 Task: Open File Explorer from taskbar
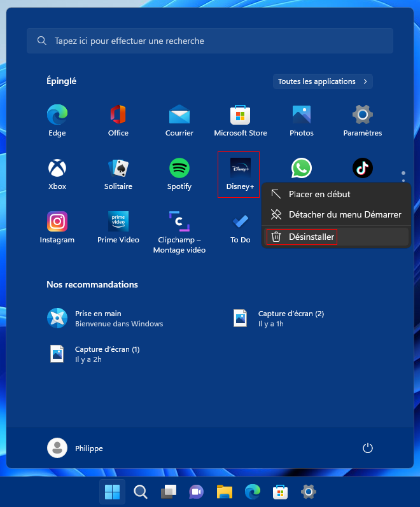(224, 492)
